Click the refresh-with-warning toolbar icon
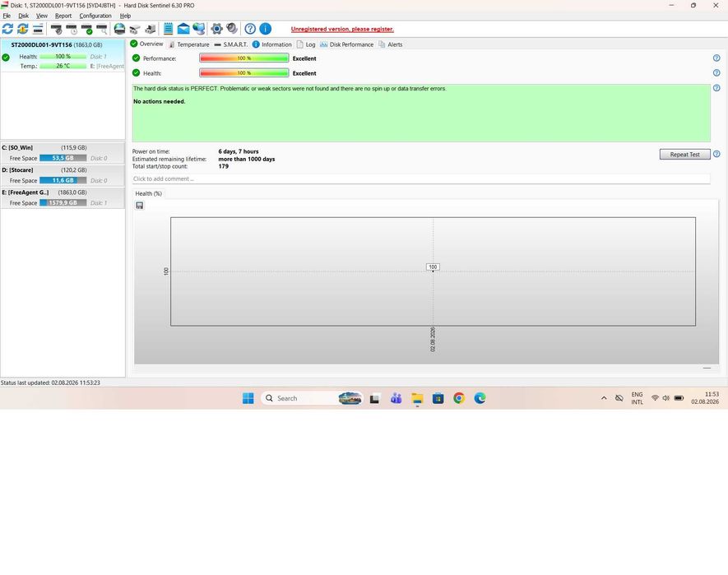 (23, 29)
